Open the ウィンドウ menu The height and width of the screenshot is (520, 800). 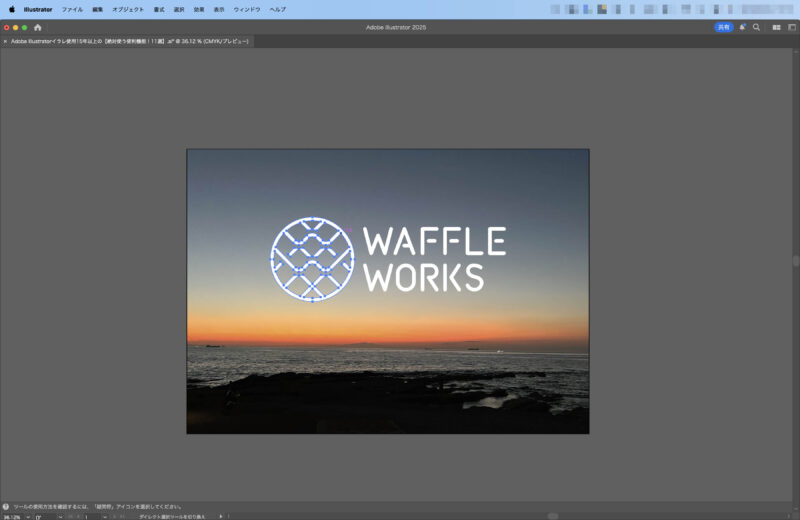pyautogui.click(x=246, y=9)
